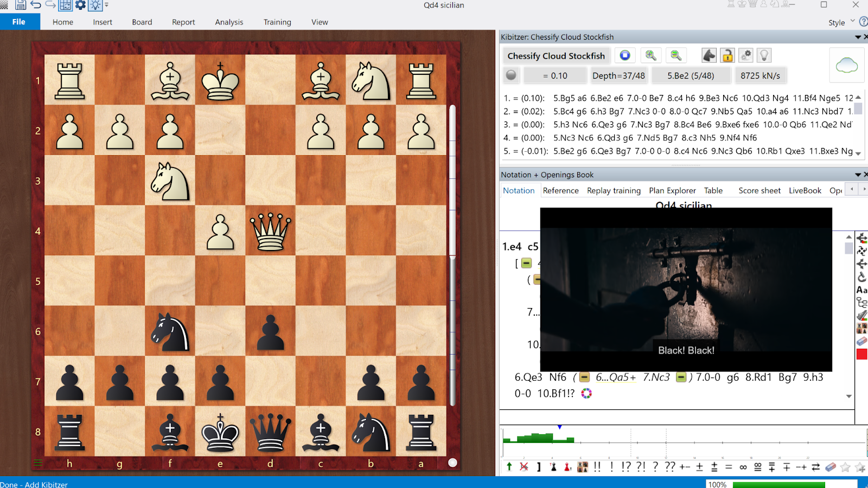Click move 10.Bf1!? in notation

point(556,393)
